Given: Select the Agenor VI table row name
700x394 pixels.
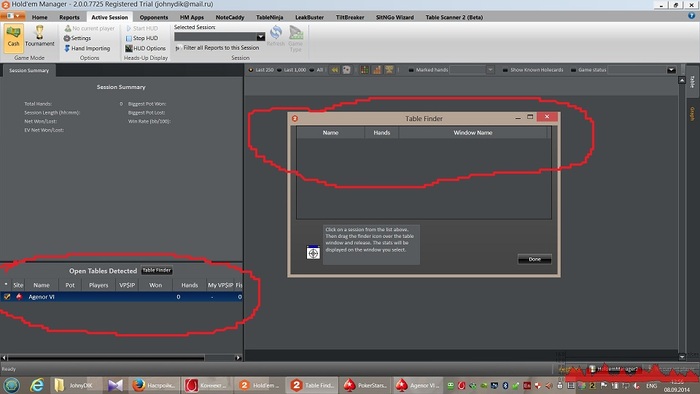Looking at the screenshot, I should pyautogui.click(x=42, y=297).
